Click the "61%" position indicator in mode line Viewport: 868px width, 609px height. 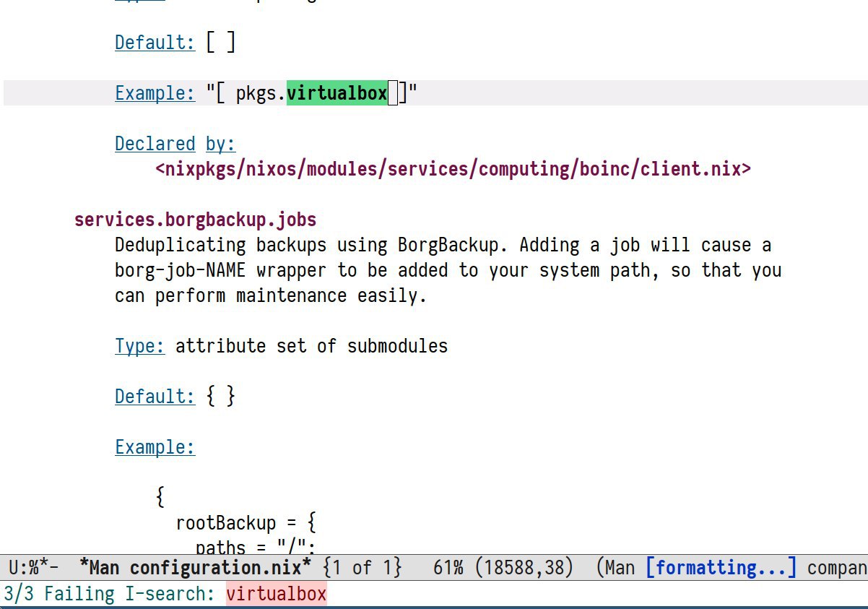[448, 567]
